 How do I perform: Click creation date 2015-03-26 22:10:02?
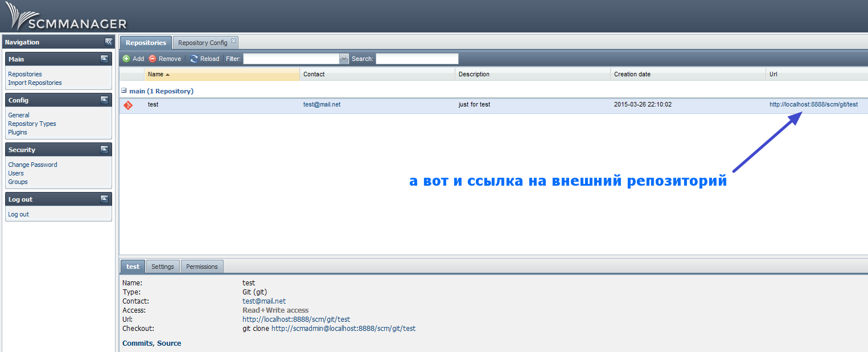[x=643, y=105]
